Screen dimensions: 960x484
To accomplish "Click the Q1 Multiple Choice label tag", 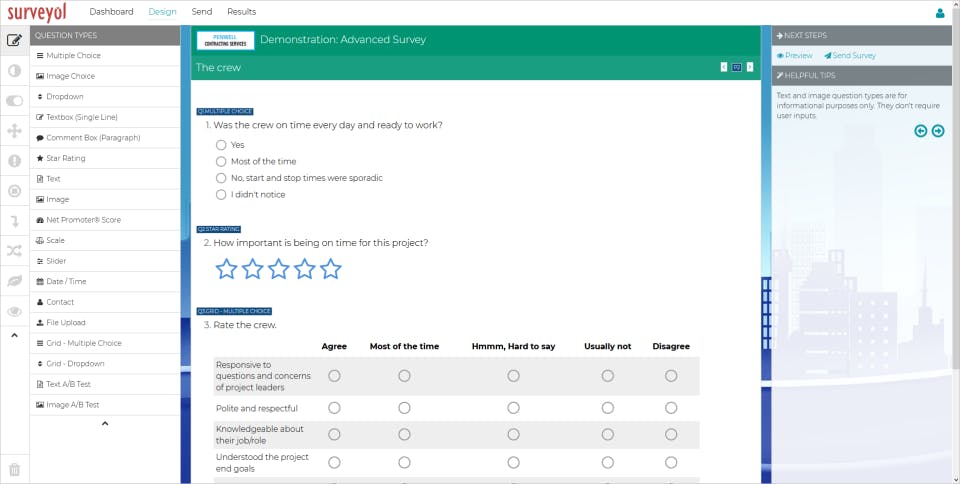I will pos(225,111).
